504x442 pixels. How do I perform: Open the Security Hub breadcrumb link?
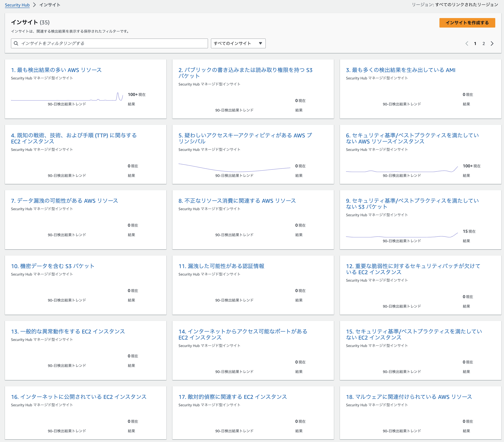[17, 5]
